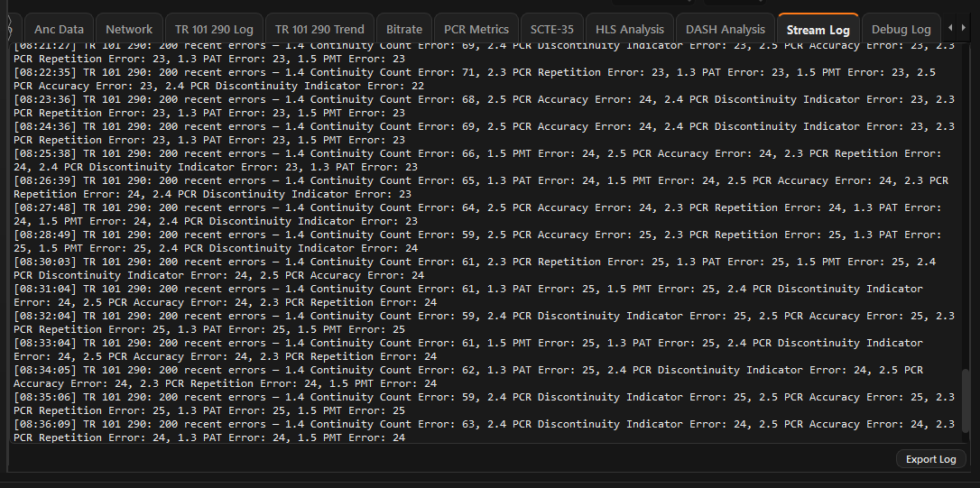This screenshot has width=980, height=488.
Task: Select the active Stream Log tab
Action: [x=818, y=29]
